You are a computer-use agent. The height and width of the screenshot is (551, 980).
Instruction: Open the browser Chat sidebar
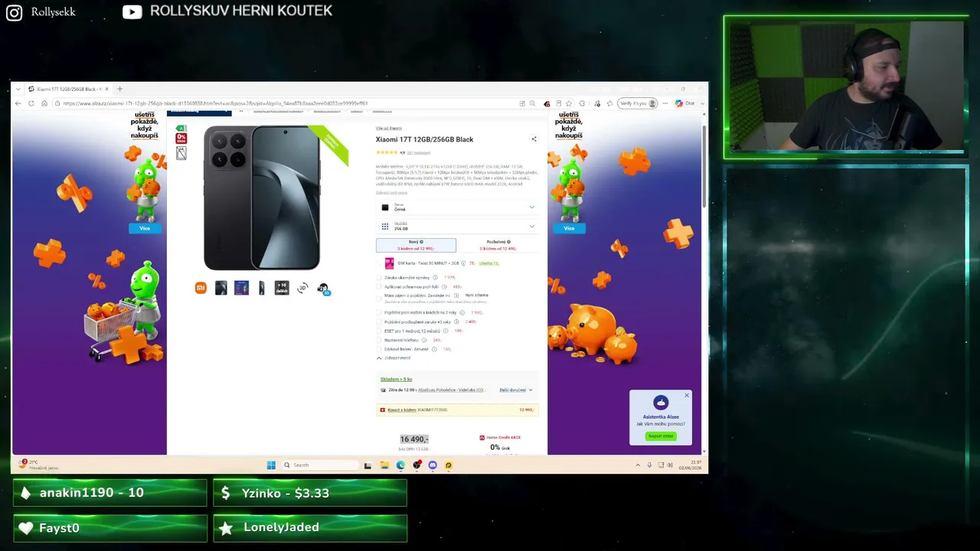[x=685, y=103]
